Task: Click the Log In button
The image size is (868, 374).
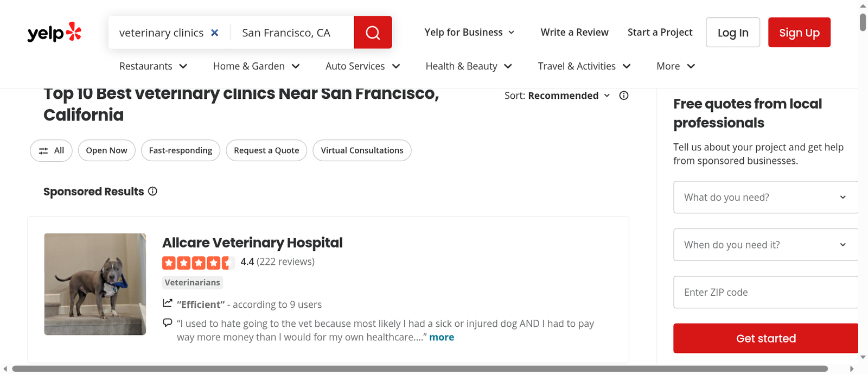Action: pos(733,33)
